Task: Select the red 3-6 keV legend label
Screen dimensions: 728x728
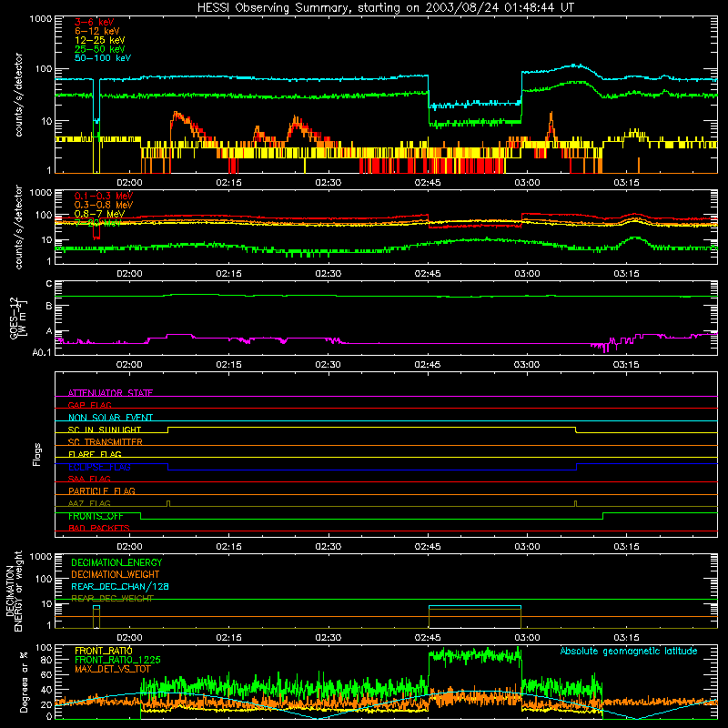Action: (94, 22)
